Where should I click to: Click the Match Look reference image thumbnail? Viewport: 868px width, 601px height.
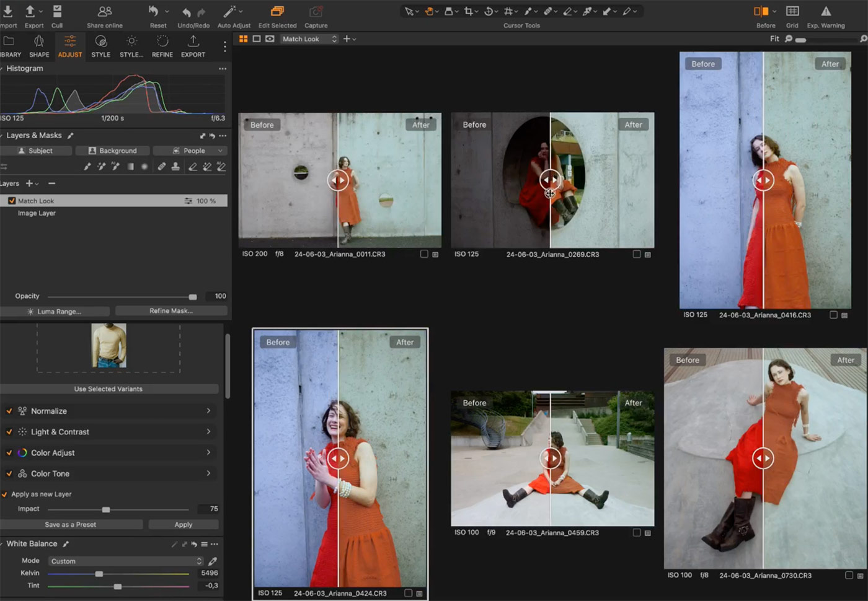click(108, 346)
